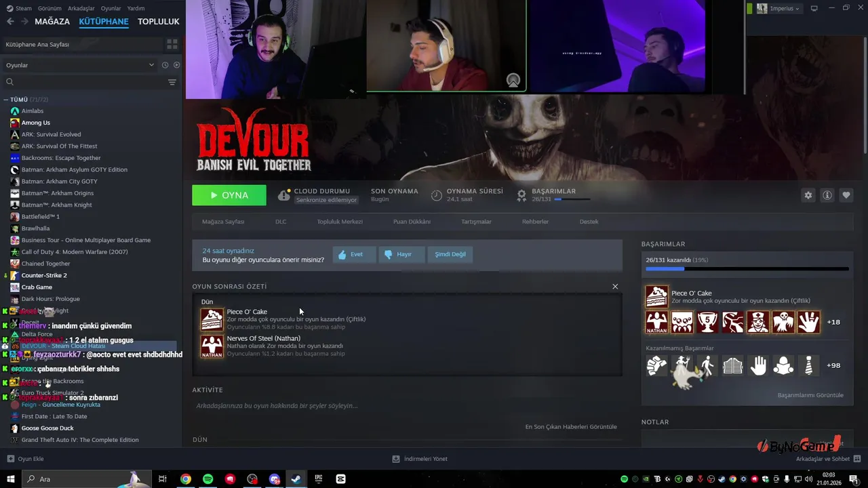Go back with the left arrow
The width and height of the screenshot is (868, 488).
(9, 21)
